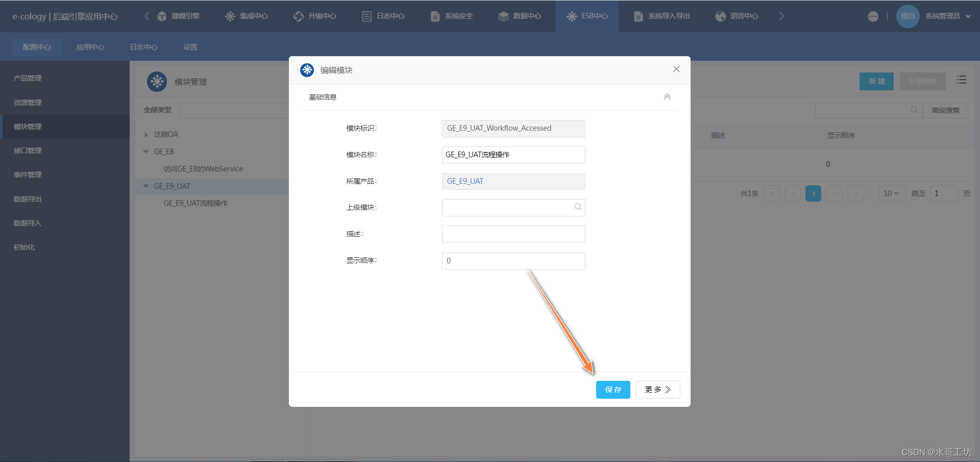Click the 系统导入导出 document icon

pyautogui.click(x=638, y=16)
